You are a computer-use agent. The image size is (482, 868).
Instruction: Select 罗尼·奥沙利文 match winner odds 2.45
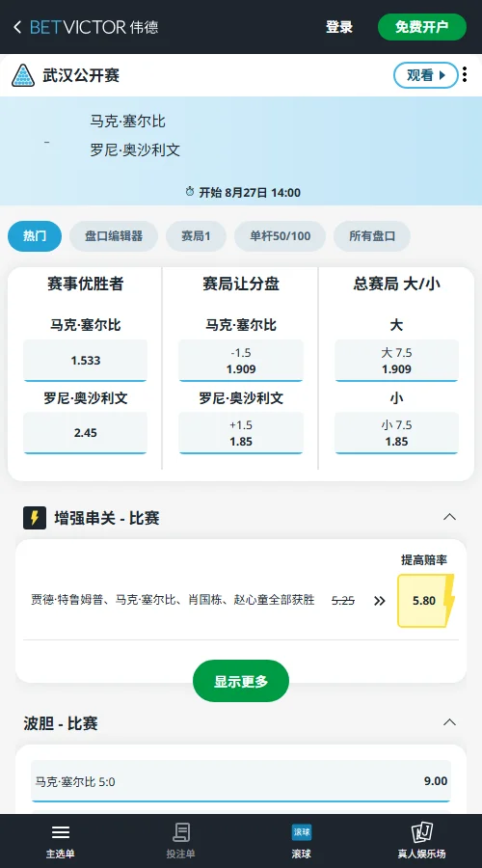point(85,433)
